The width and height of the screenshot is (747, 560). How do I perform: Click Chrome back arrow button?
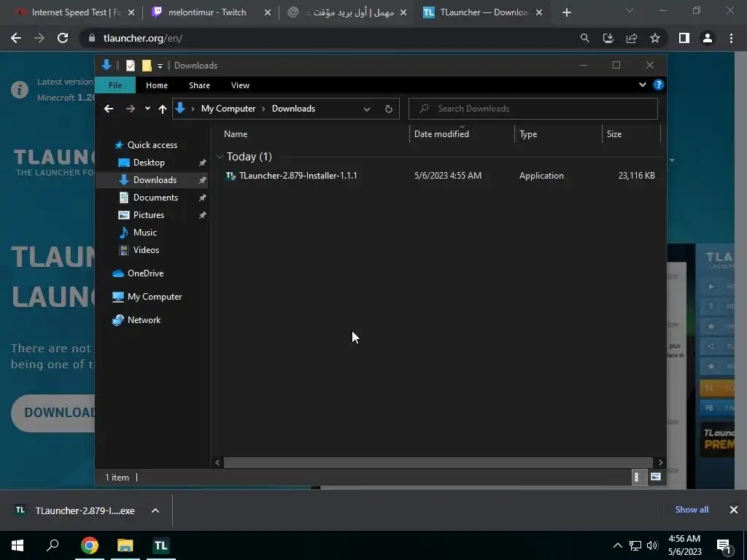[x=16, y=38]
